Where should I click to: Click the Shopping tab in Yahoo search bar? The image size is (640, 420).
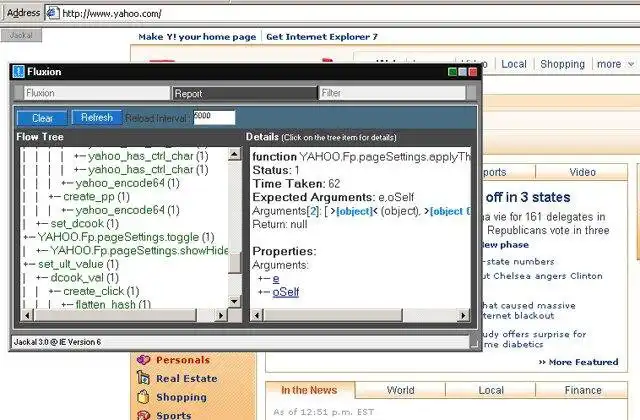point(562,64)
